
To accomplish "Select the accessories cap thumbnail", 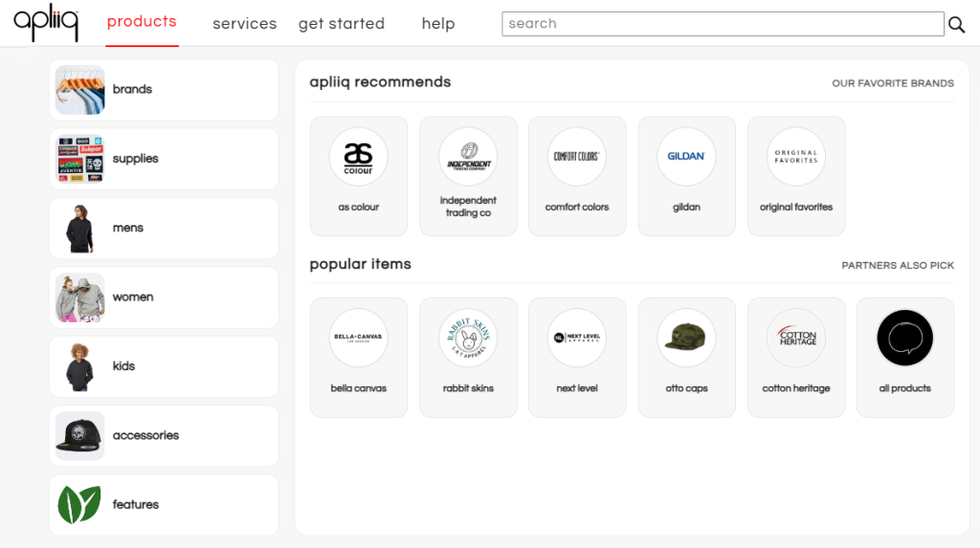I will (x=80, y=436).
